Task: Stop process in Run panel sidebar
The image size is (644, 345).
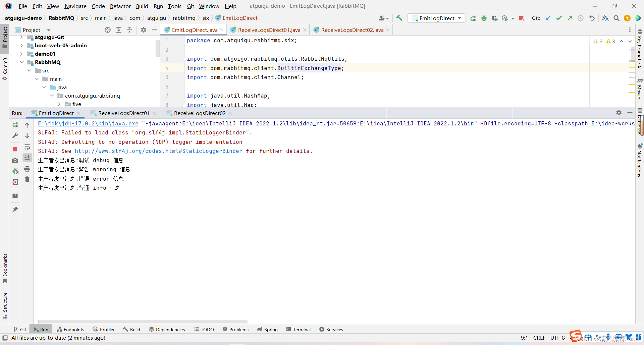Action: (15, 149)
